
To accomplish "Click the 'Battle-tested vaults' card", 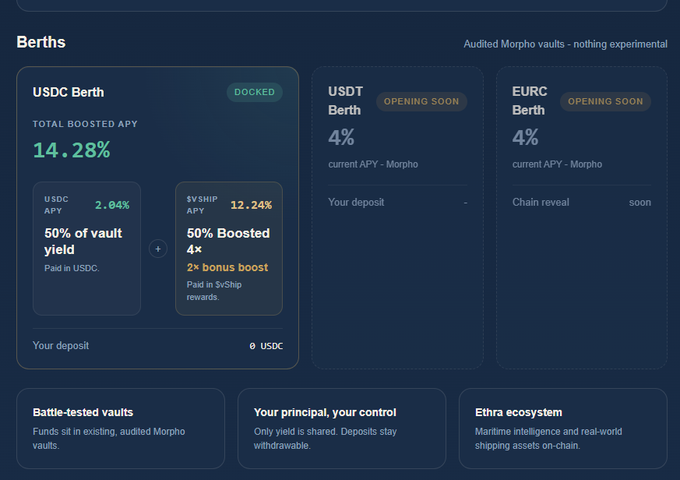I will tap(121, 428).
